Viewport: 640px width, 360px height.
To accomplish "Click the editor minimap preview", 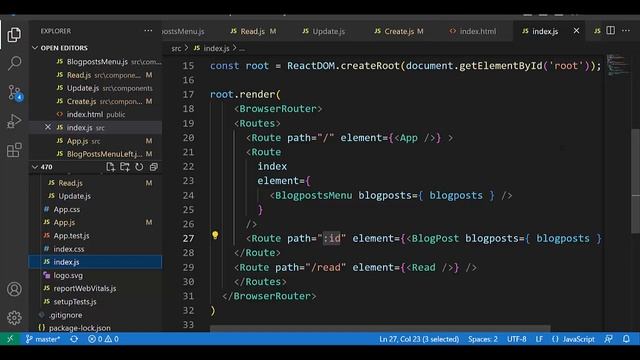I will click(618, 65).
